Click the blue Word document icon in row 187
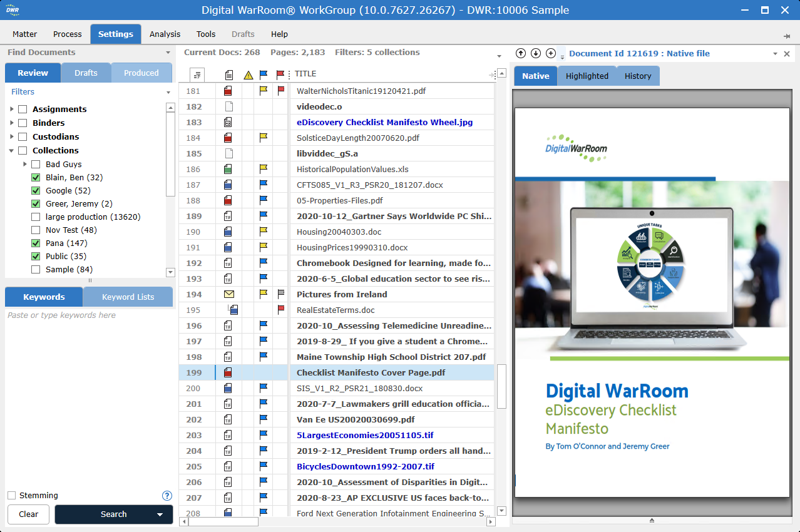This screenshot has height=532, width=800. point(228,185)
